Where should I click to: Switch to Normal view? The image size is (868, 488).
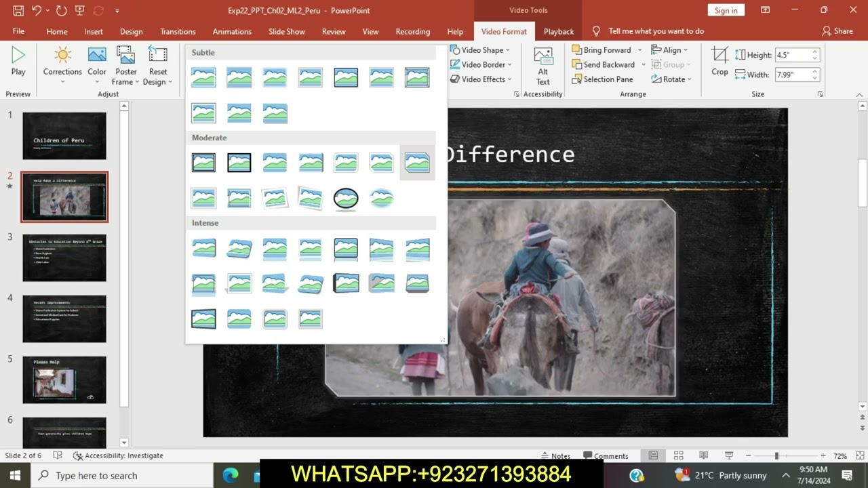click(653, 456)
